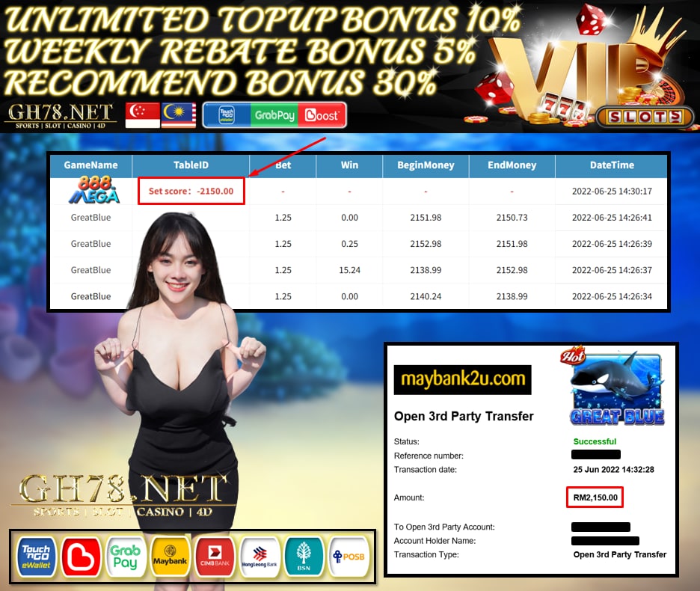Click the maybank2u.com logo
This screenshot has height=591, width=700.
[462, 379]
